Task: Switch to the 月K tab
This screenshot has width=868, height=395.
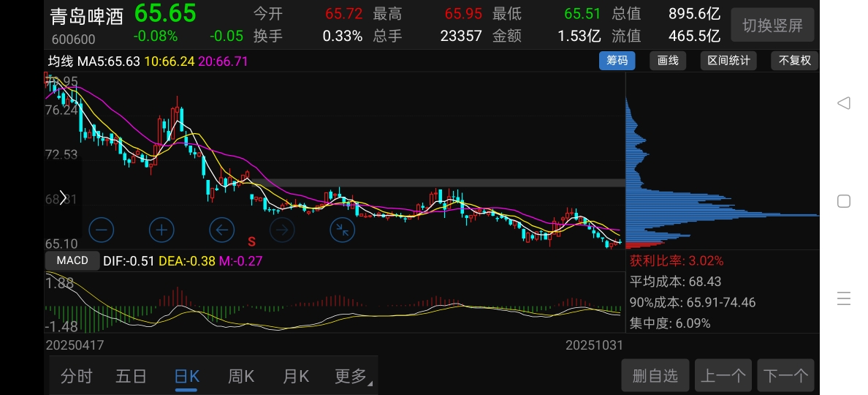Action: 296,376
